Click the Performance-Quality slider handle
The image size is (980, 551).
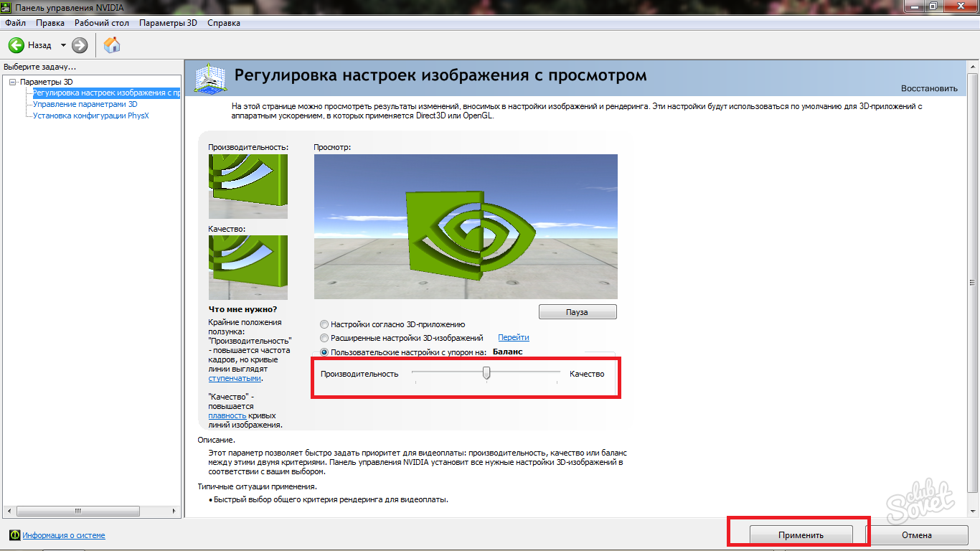(486, 372)
